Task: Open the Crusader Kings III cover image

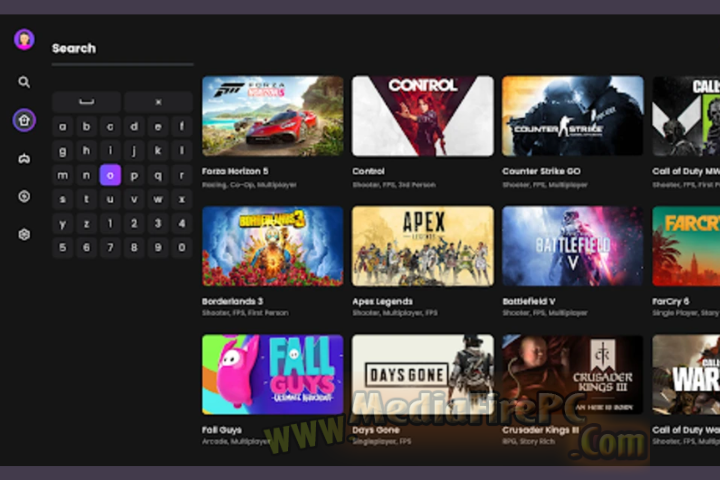Action: (x=573, y=375)
